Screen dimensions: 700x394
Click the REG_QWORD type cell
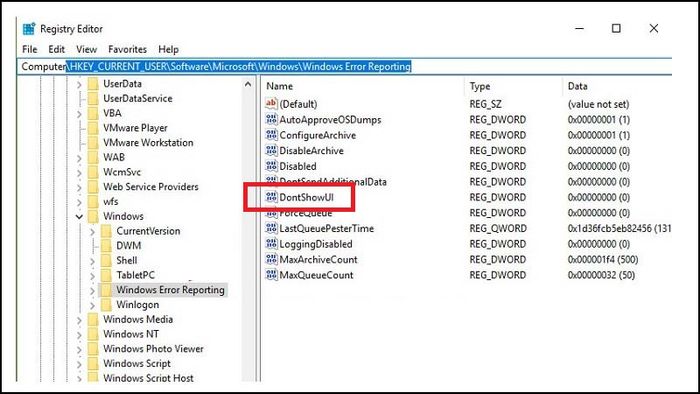tap(498, 228)
